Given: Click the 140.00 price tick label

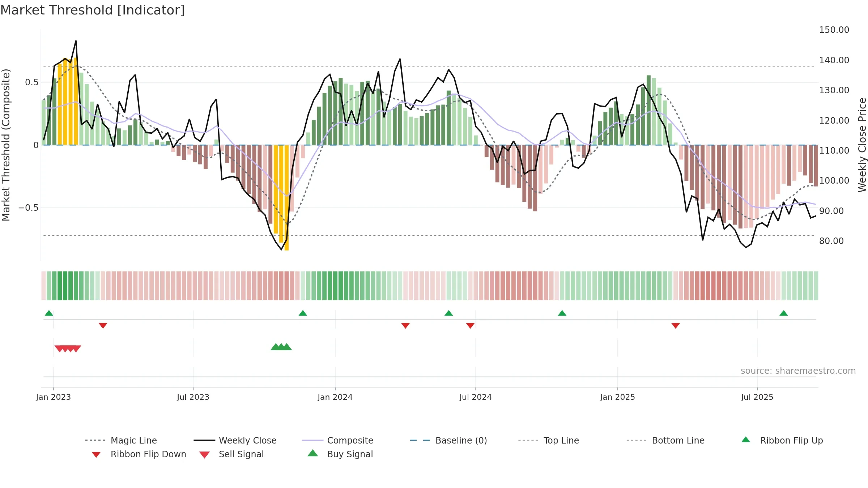Looking at the screenshot, I should click(834, 60).
